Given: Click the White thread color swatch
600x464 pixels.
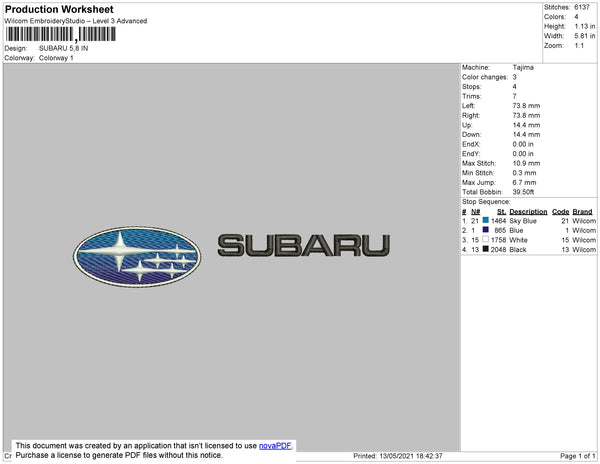Looking at the screenshot, I should (486, 239).
